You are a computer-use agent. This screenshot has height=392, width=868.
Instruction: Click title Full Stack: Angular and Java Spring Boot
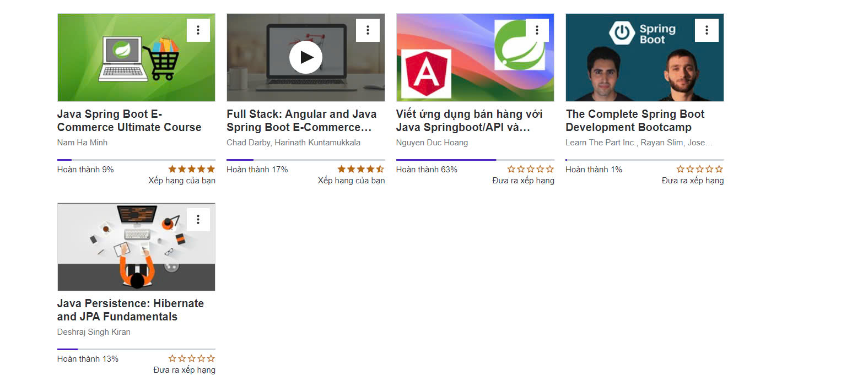point(301,121)
